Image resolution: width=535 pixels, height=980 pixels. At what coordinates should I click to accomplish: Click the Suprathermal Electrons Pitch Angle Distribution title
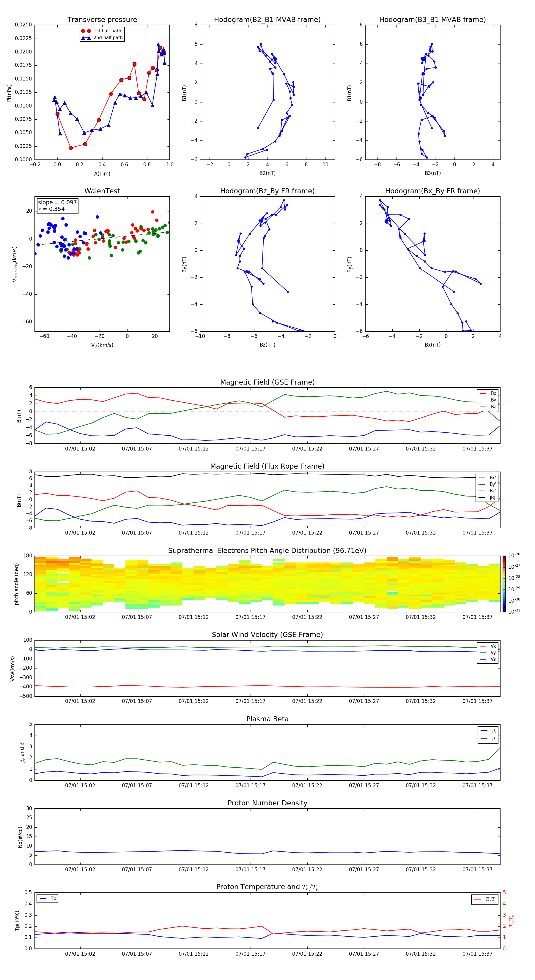[x=267, y=551]
